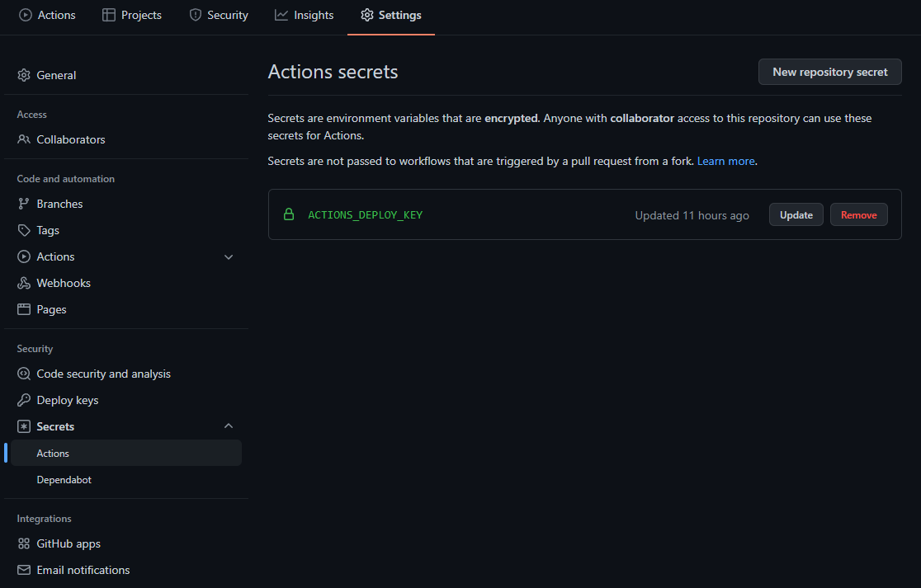Open the Projects tab
The image size is (921, 588).
132,15
